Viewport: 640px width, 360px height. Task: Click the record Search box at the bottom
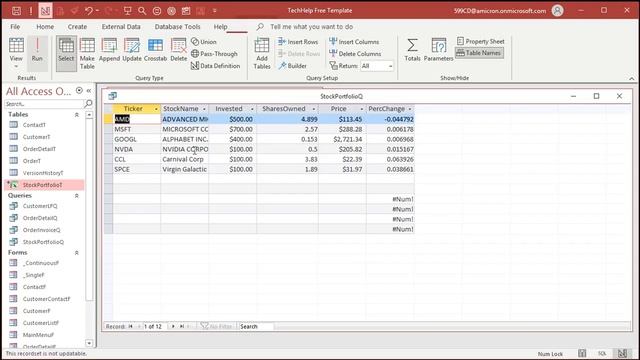point(256,327)
